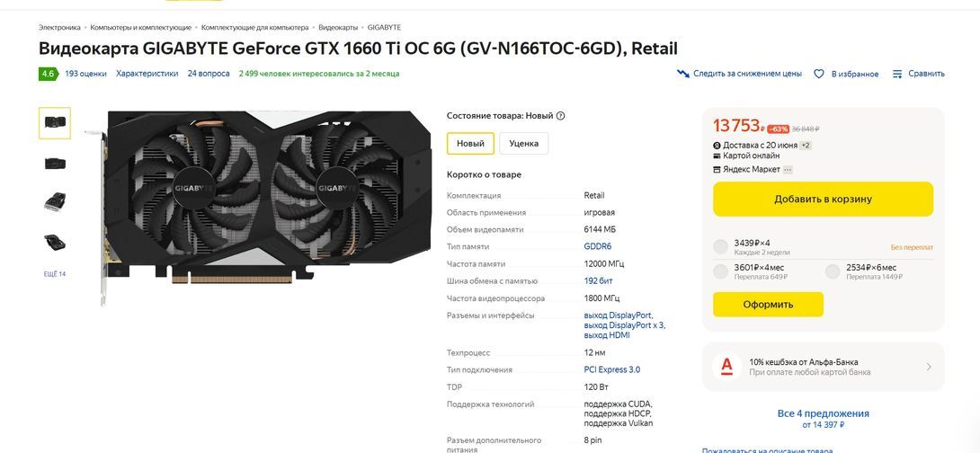Click the question mark next to Состояние товара
Viewport: 980px width, 453px height.
(x=561, y=116)
